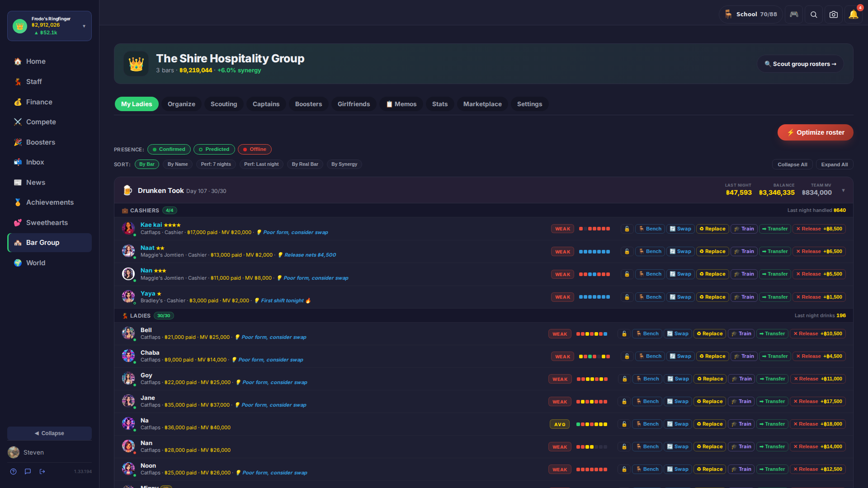Click the camera screenshot icon
This screenshot has height=488, width=868.
pos(833,14)
